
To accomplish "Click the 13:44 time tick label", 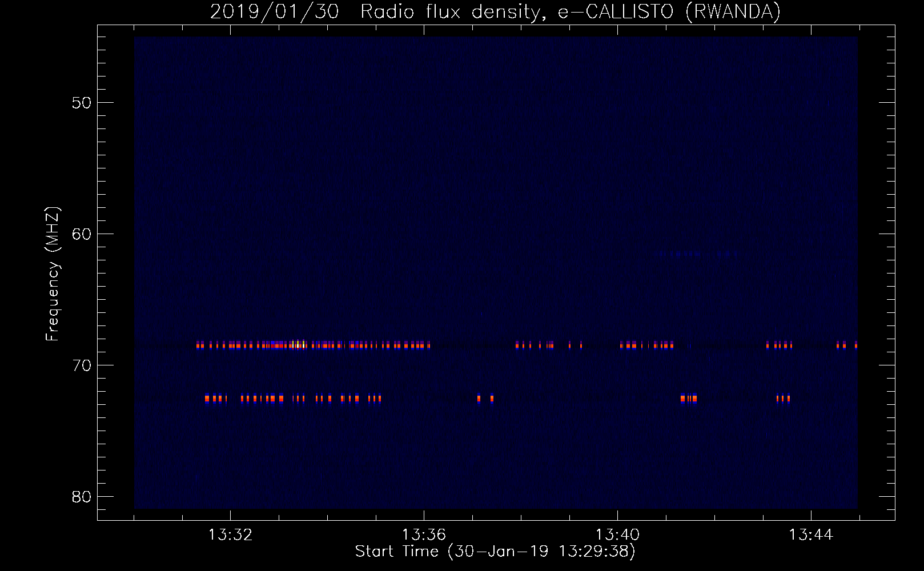I will [811, 535].
